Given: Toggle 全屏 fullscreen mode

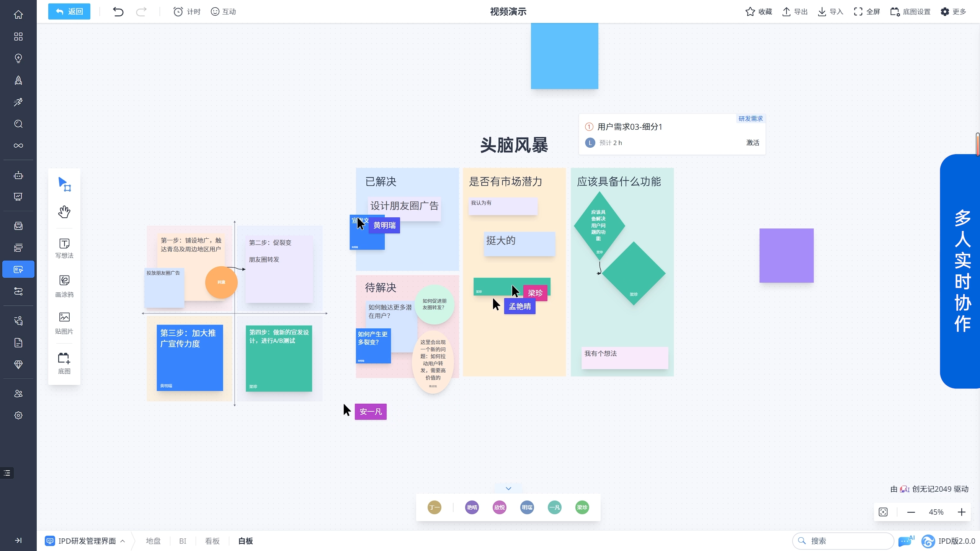Looking at the screenshot, I should [x=867, y=11].
